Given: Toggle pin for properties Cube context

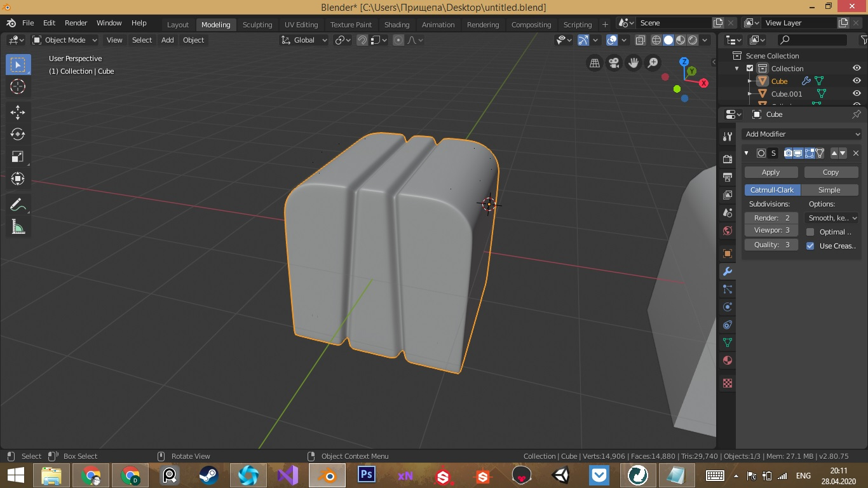Looking at the screenshot, I should click(856, 114).
